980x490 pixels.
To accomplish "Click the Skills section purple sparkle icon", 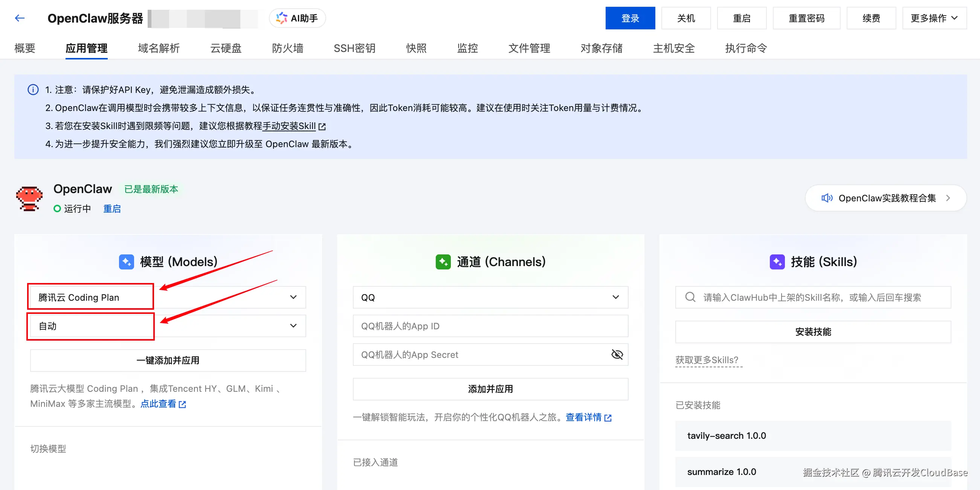I will (x=777, y=262).
